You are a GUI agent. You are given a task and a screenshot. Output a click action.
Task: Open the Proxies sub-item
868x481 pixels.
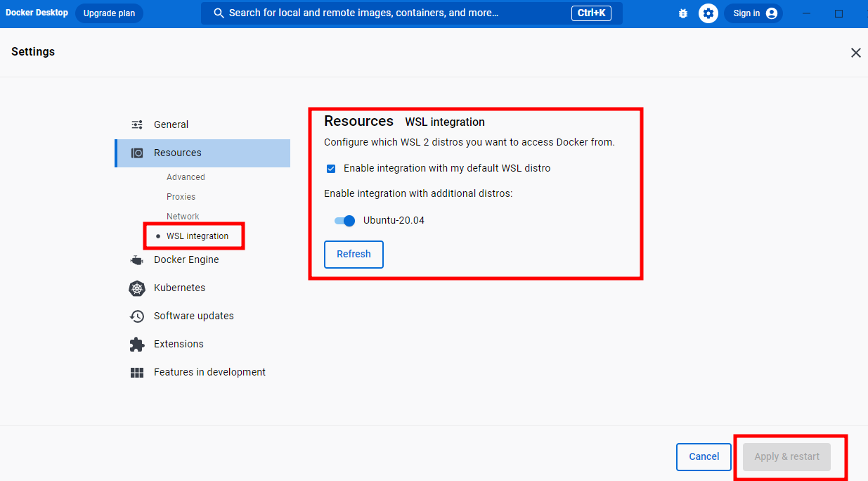[x=181, y=197]
